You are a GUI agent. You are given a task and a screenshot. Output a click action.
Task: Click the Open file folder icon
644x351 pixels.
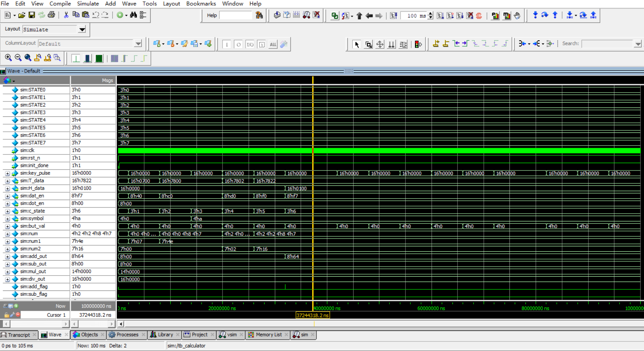pos(22,15)
